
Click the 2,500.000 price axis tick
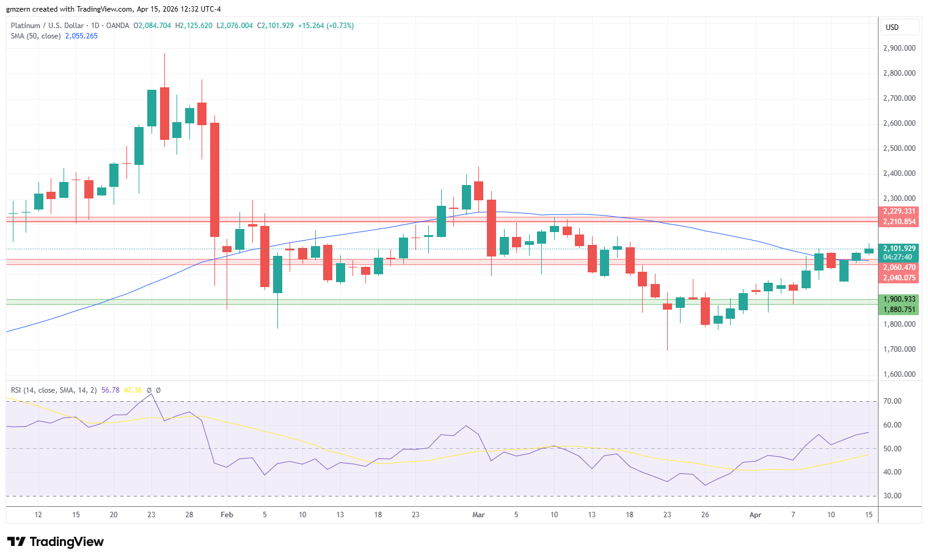899,148
